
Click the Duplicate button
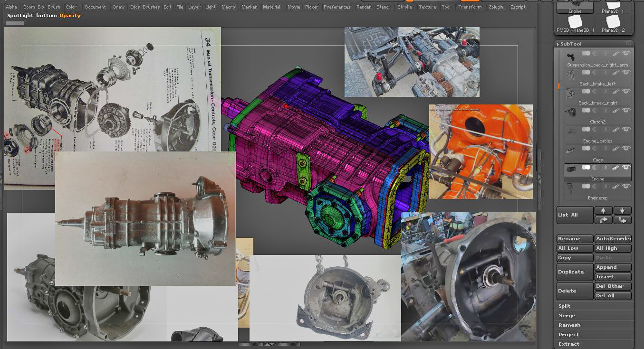pos(575,272)
